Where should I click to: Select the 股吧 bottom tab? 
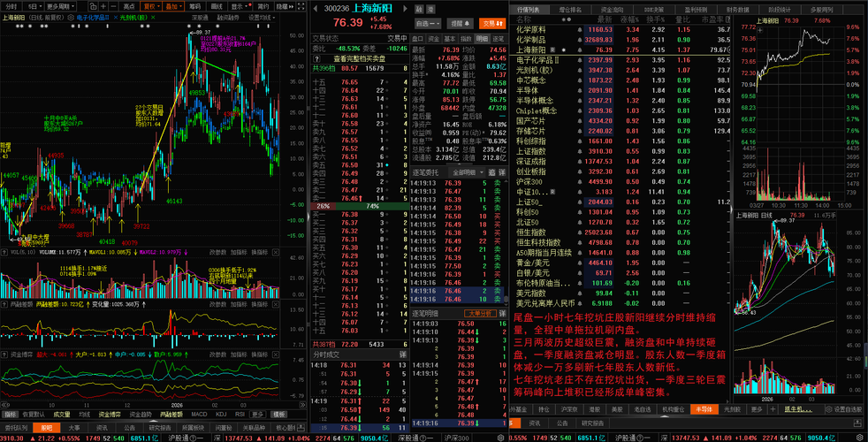point(47,428)
